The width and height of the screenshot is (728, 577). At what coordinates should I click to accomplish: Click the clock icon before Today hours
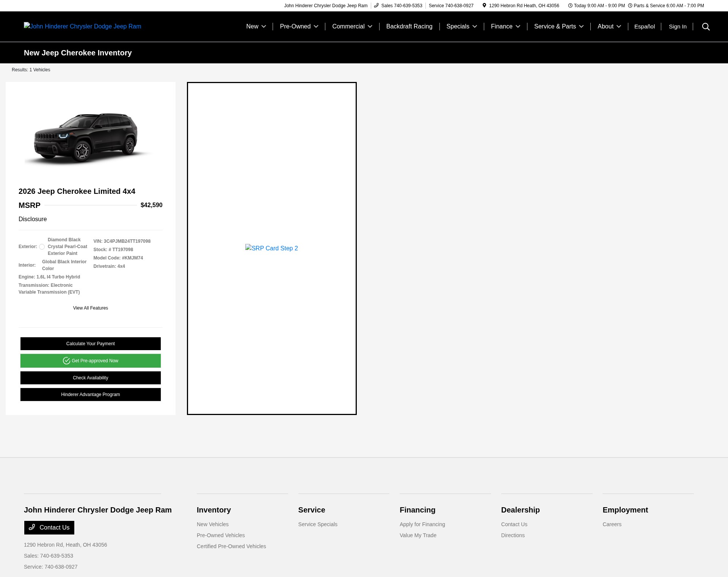click(x=570, y=5)
